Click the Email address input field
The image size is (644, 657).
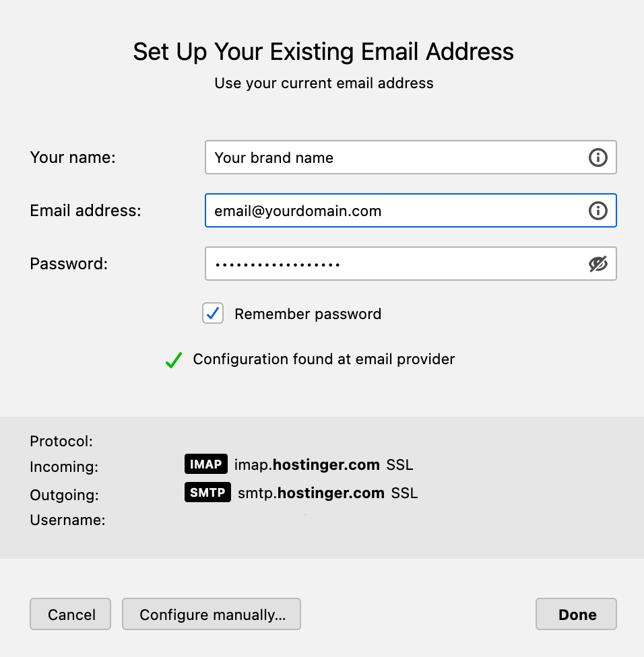(x=371, y=211)
